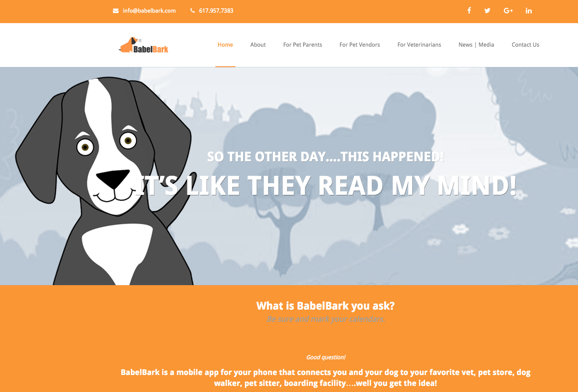The width and height of the screenshot is (578, 392).
Task: Click the 617.957.7383 phone number
Action: point(216,11)
